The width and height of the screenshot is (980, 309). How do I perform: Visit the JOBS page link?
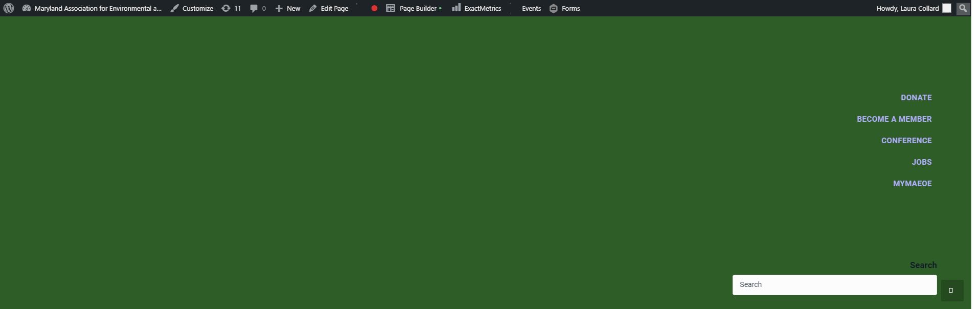click(922, 162)
